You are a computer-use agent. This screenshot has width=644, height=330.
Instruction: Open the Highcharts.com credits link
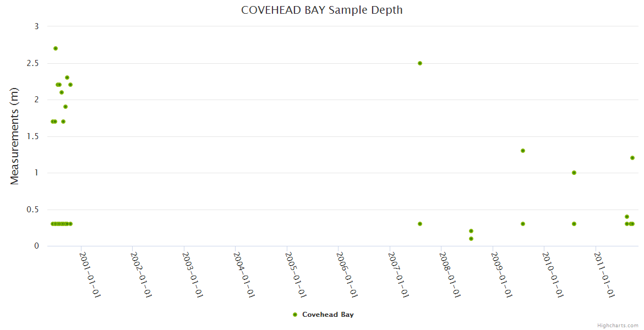click(618, 325)
